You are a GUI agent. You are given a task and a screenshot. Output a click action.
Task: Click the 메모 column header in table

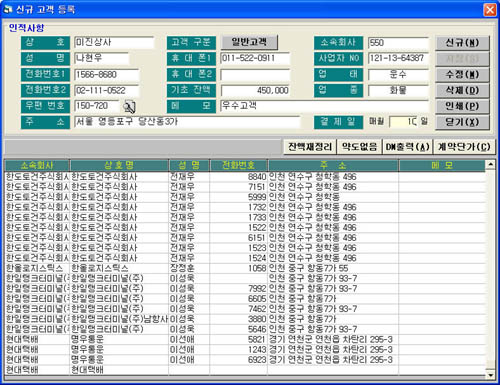(442, 165)
